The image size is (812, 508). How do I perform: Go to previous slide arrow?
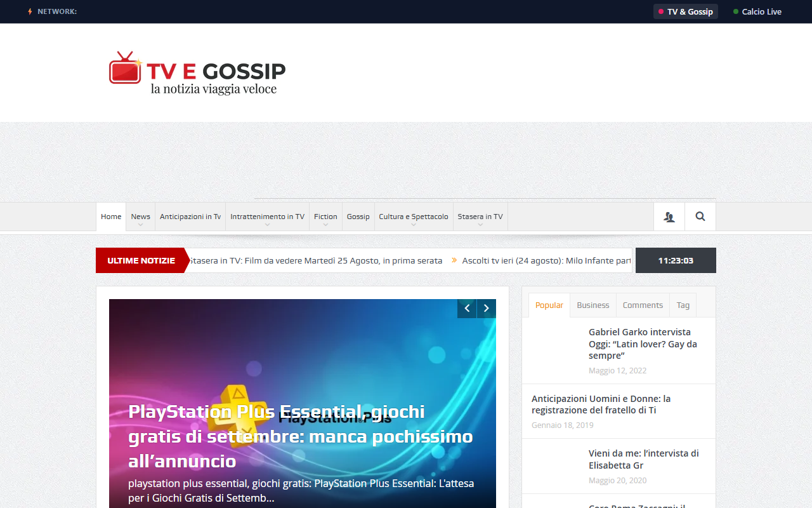point(467,309)
